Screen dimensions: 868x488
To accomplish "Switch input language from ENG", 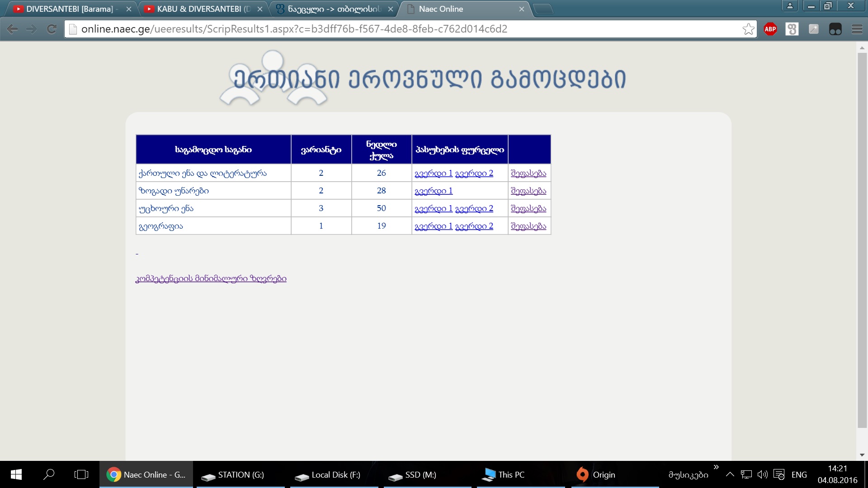I will click(x=799, y=474).
